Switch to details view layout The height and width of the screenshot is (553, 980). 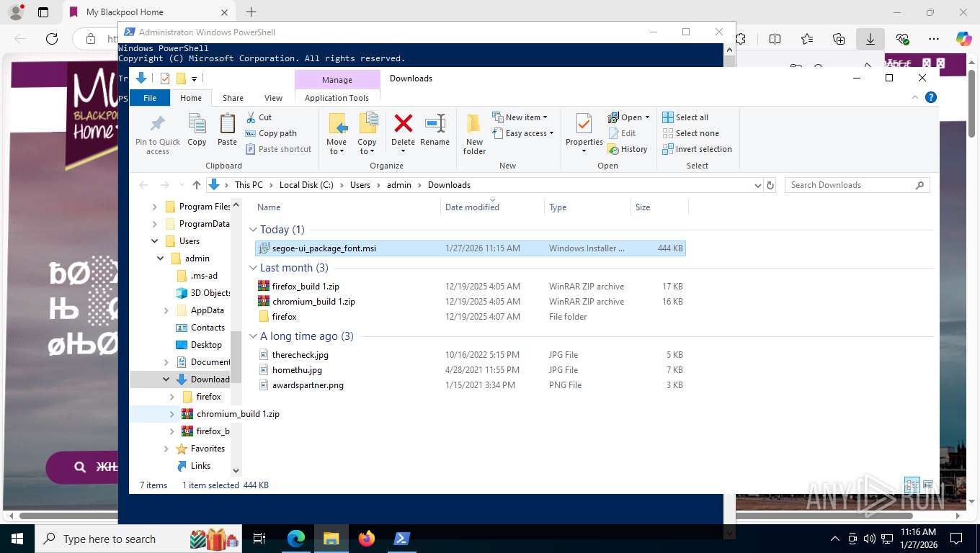pyautogui.click(x=912, y=485)
